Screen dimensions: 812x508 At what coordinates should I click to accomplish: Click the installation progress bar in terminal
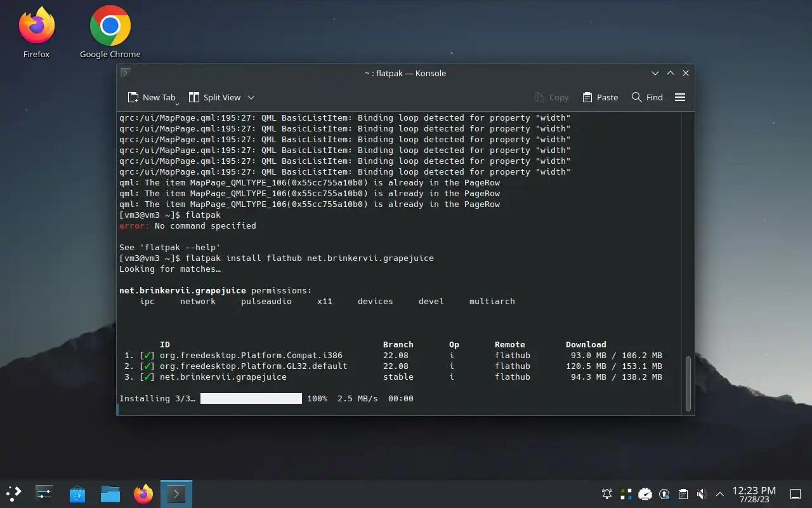(x=251, y=398)
